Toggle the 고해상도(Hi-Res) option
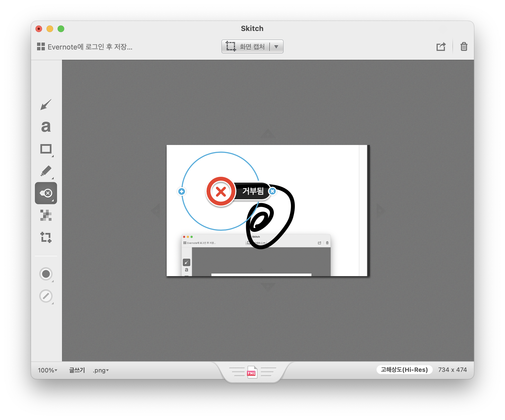The width and height of the screenshot is (505, 420). [x=404, y=370]
